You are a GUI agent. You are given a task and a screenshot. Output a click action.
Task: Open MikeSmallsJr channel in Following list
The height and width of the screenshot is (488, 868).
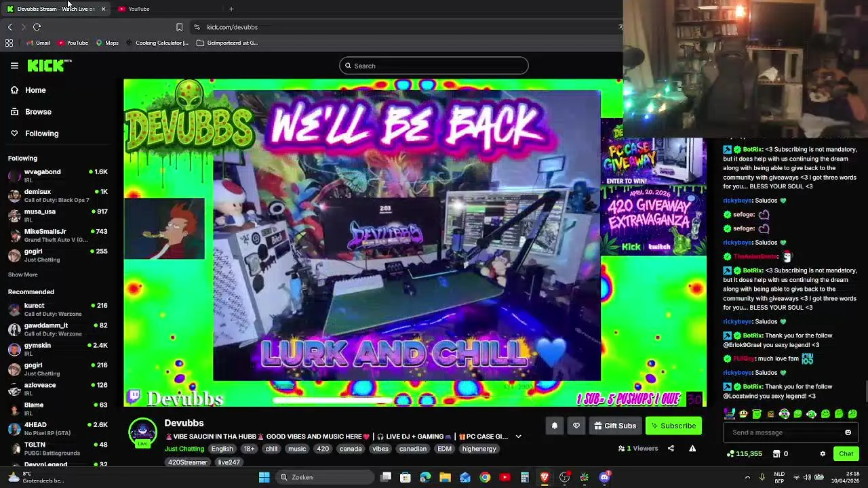point(58,235)
